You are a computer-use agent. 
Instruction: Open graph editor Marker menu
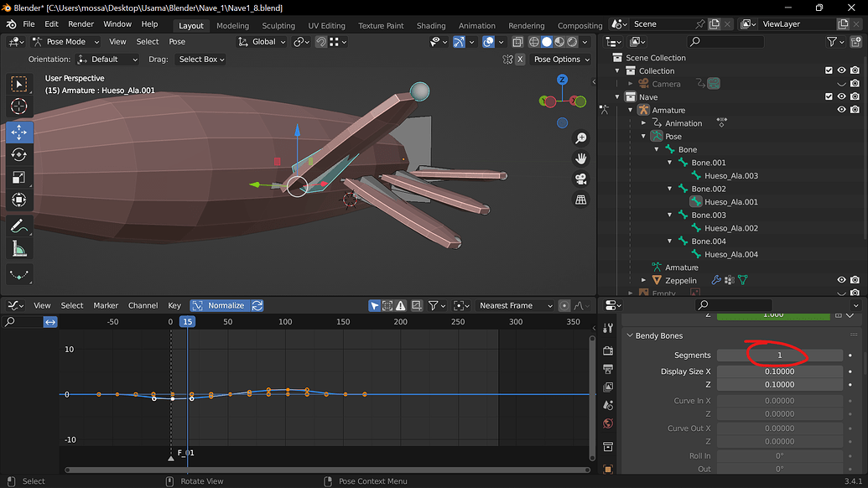coord(106,305)
